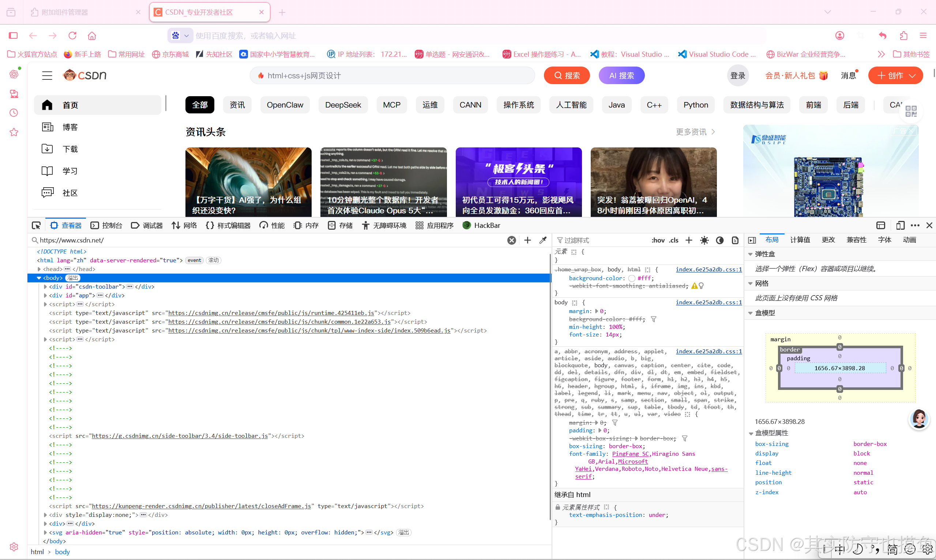Click the CSDN logo

tap(84, 75)
